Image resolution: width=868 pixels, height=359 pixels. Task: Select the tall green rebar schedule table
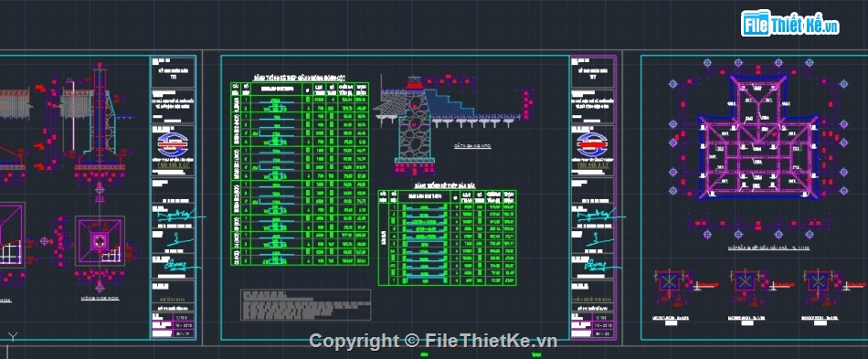pos(300,174)
